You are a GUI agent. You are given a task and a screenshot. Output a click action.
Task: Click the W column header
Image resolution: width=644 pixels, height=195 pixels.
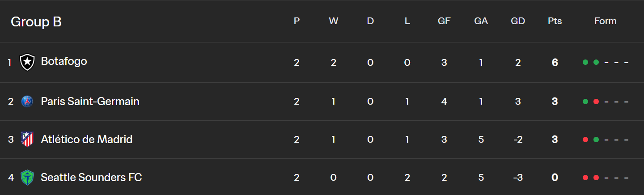pyautogui.click(x=334, y=21)
